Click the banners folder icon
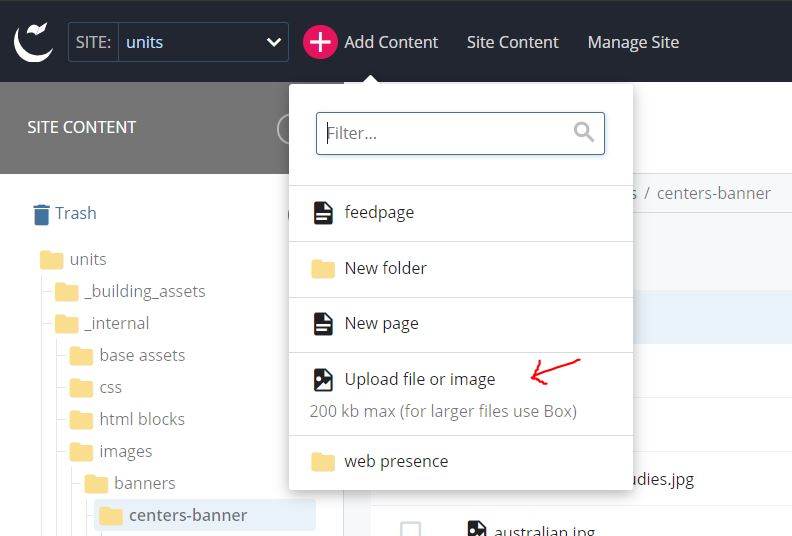 click(x=96, y=484)
